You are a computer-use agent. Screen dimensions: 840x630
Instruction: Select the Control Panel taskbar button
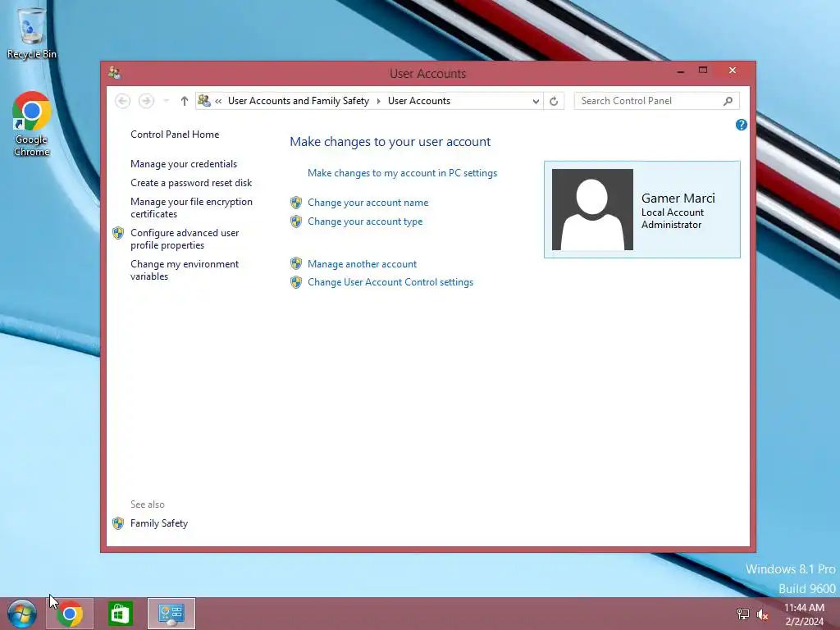pyautogui.click(x=171, y=614)
